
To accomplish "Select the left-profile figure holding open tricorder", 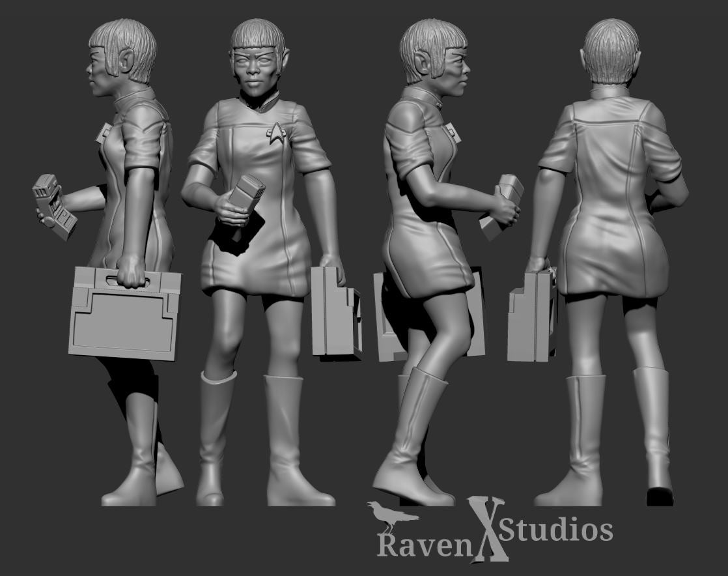I will click(107, 263).
